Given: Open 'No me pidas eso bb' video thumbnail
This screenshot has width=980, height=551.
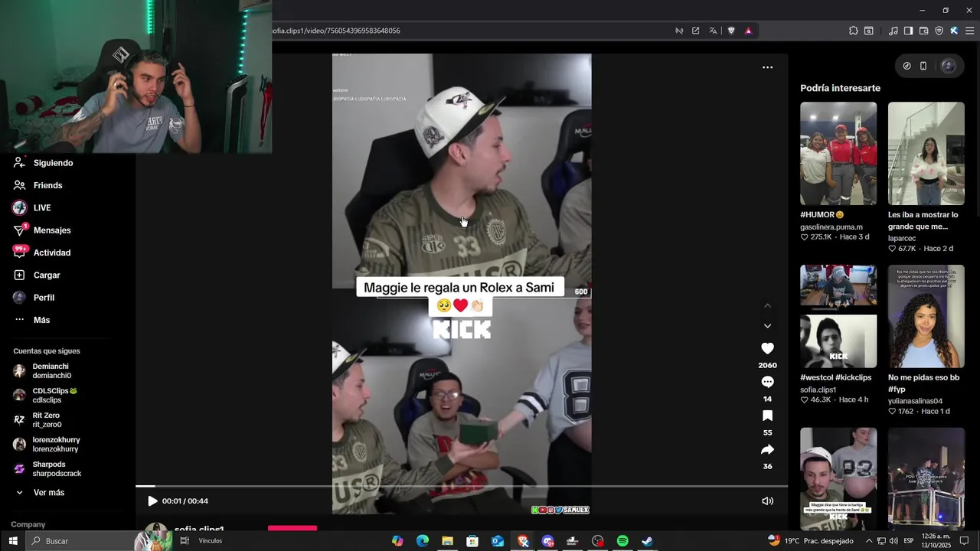Looking at the screenshot, I should tap(926, 317).
